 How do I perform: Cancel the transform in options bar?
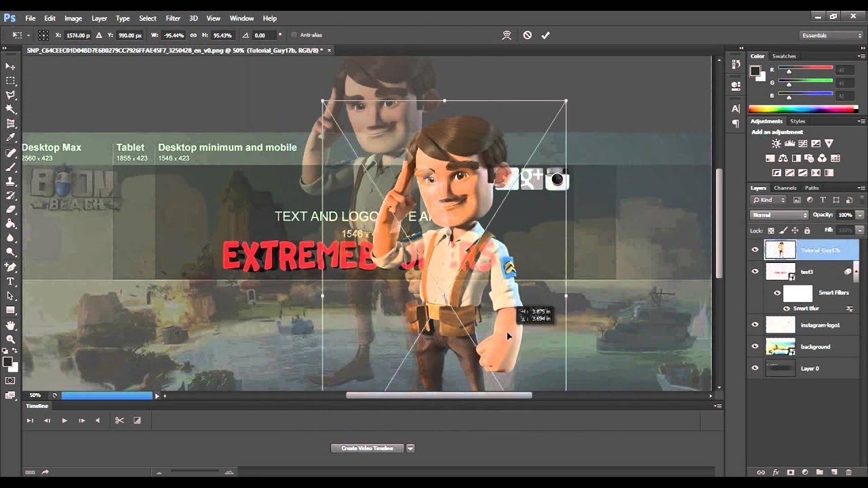[527, 35]
